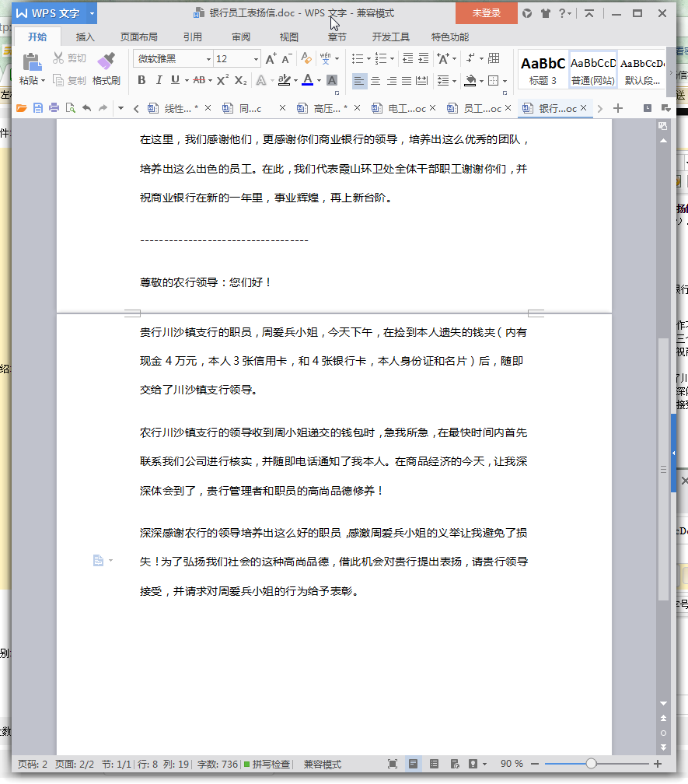Apply superscript formatting

pos(223,80)
